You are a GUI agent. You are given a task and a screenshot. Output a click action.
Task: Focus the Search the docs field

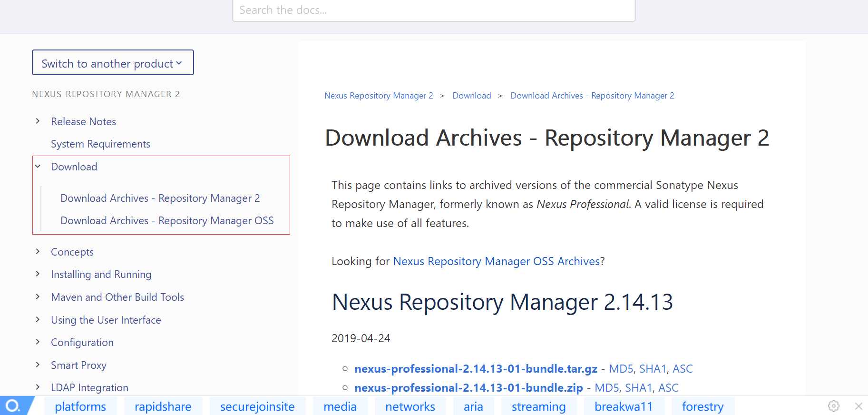point(434,10)
